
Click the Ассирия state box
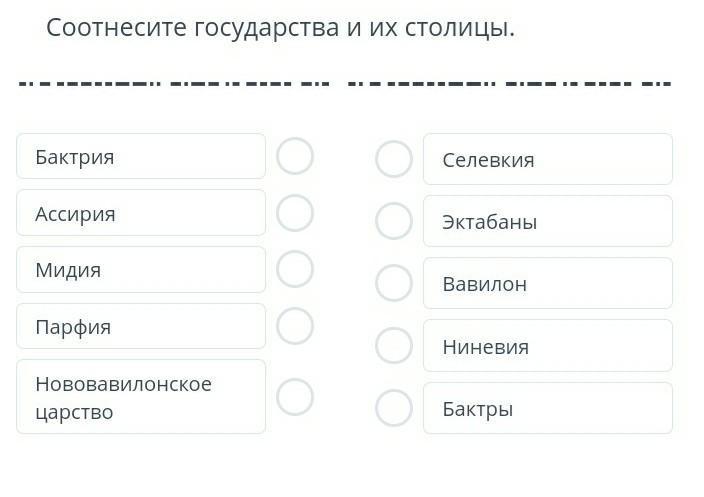141,213
